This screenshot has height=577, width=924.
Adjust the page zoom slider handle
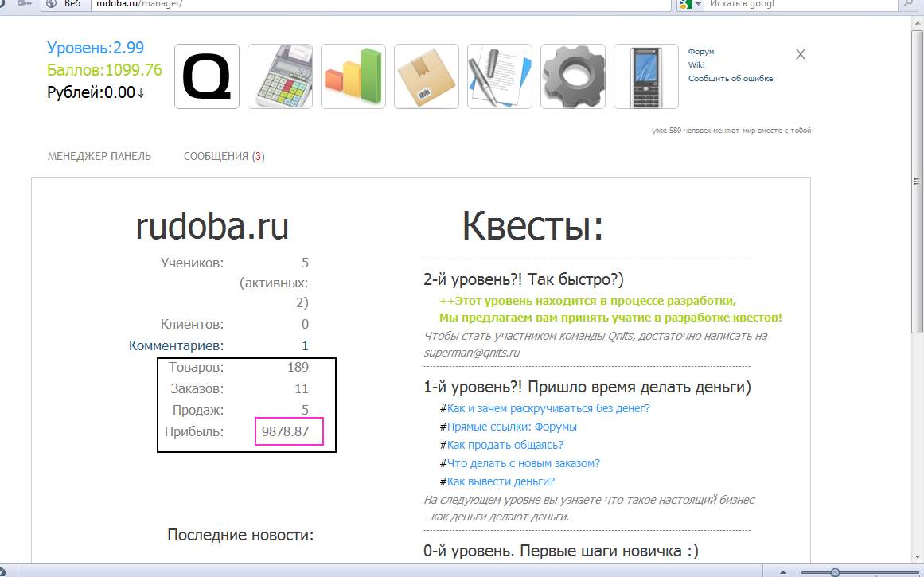(835, 572)
